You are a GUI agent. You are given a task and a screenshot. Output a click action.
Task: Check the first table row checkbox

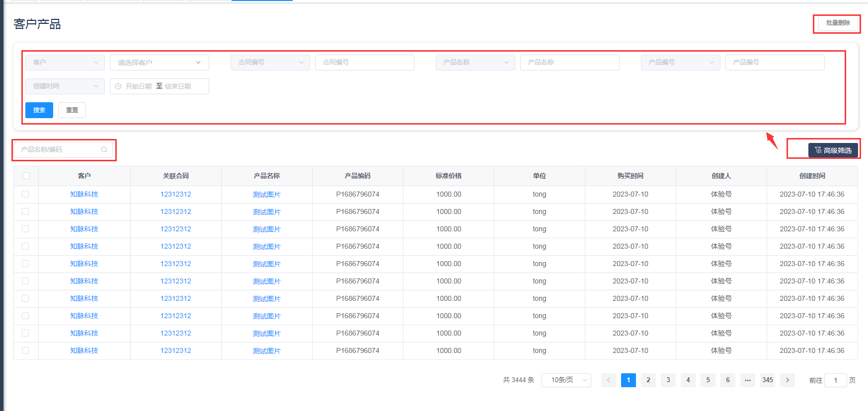[x=25, y=194]
